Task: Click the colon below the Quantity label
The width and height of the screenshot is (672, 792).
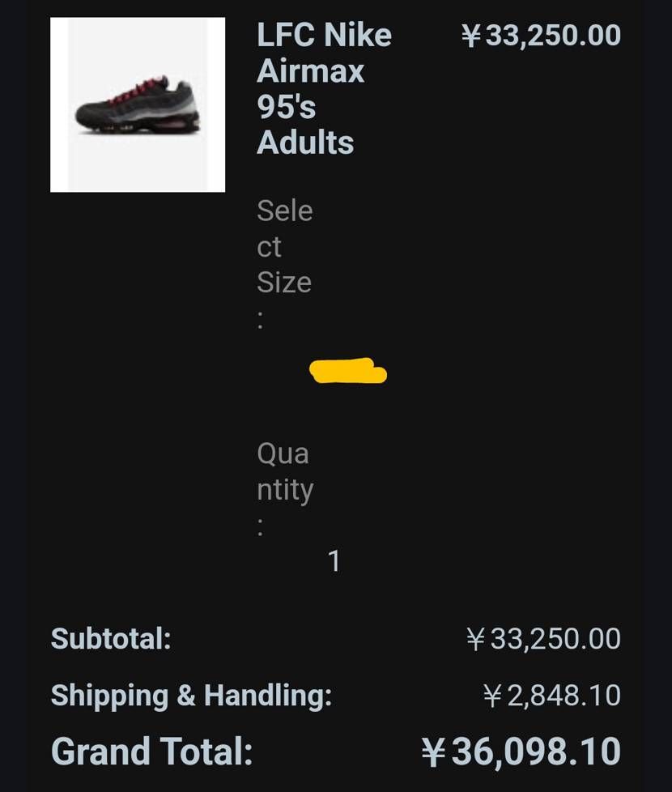Action: [x=260, y=526]
